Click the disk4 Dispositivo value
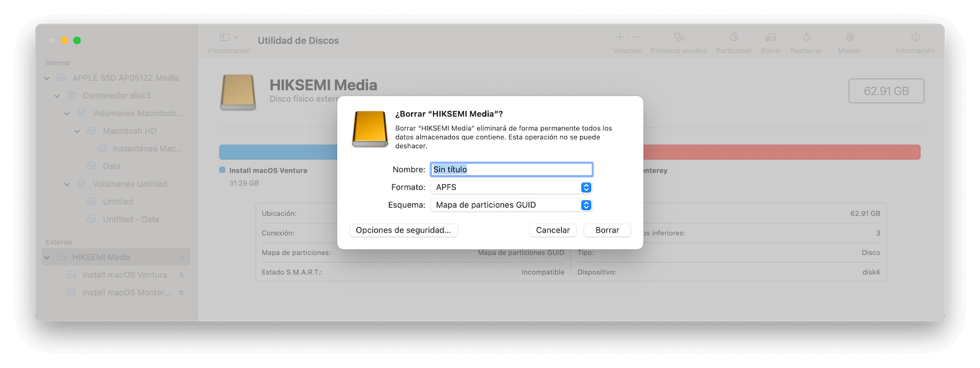Image resolution: width=980 pixels, height=368 pixels. pyautogui.click(x=871, y=272)
